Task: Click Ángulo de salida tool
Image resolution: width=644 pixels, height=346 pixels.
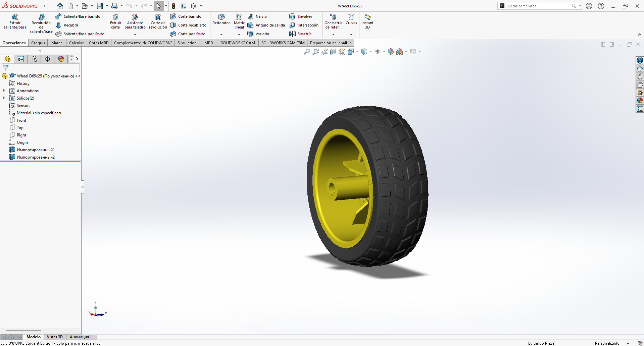Action: coord(266,25)
